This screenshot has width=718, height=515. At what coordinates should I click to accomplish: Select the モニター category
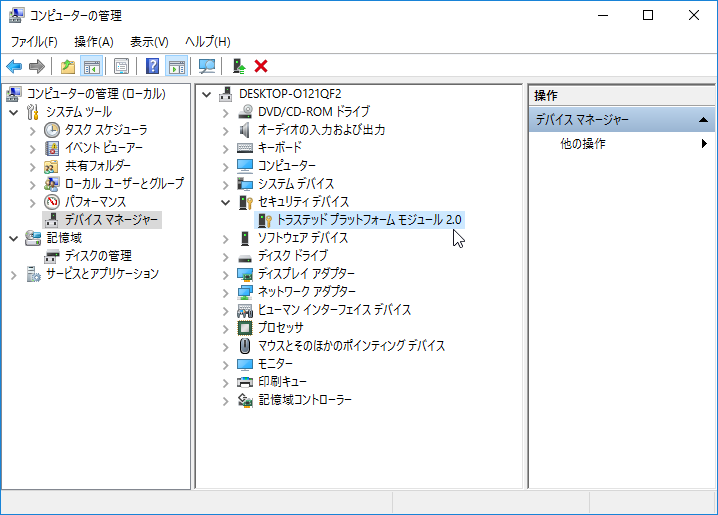coord(275,363)
